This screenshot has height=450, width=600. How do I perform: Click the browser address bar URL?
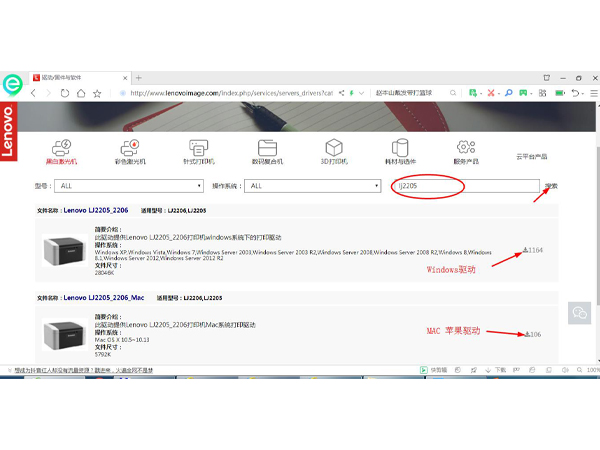click(x=230, y=93)
